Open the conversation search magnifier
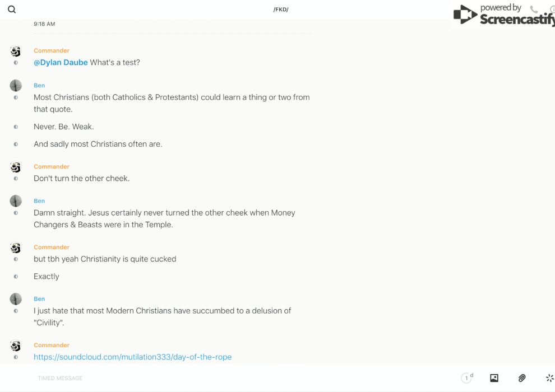Viewport: 555px width, 392px height. pyautogui.click(x=12, y=10)
